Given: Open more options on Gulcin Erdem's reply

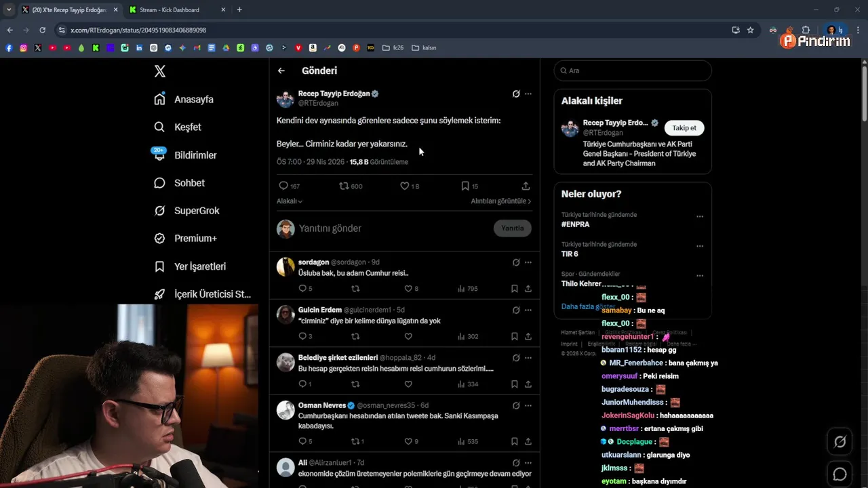Looking at the screenshot, I should [528, 310].
